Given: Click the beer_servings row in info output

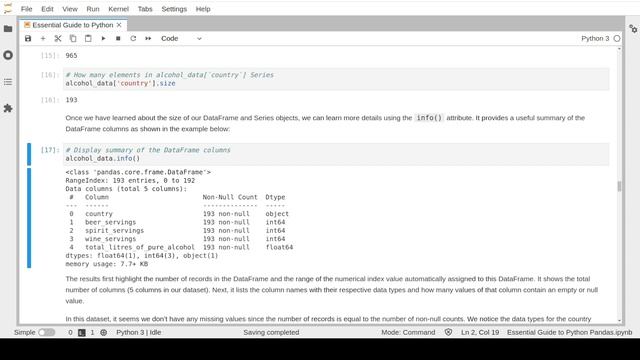Looking at the screenshot, I should click(x=178, y=222).
